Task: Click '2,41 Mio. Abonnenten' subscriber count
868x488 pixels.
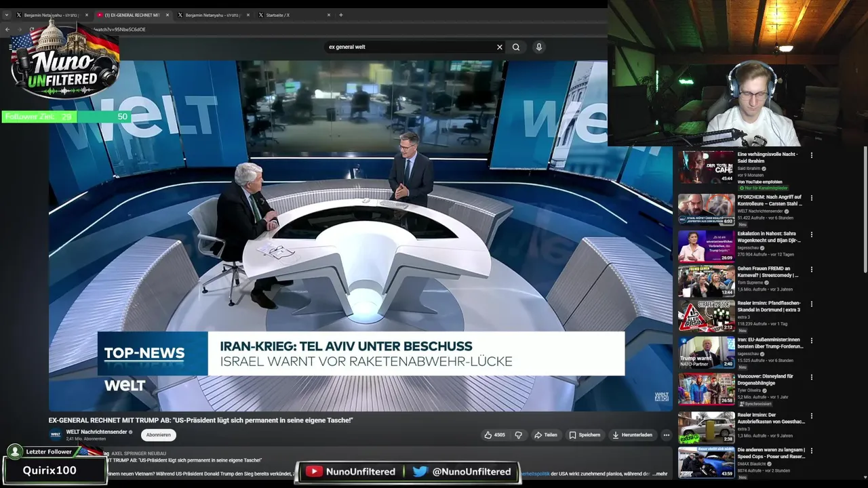Action: (85, 439)
